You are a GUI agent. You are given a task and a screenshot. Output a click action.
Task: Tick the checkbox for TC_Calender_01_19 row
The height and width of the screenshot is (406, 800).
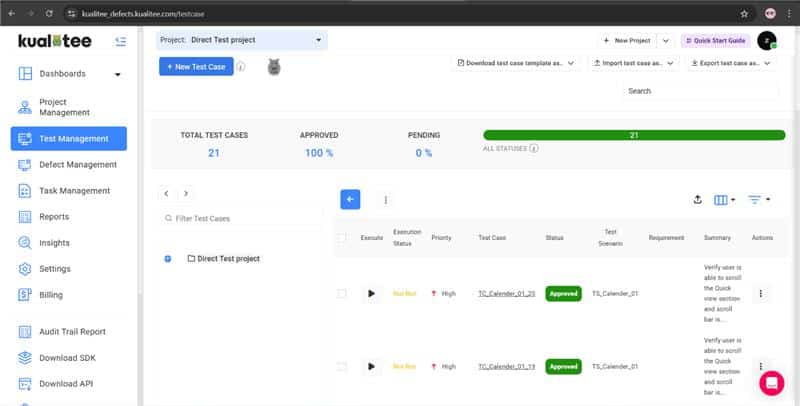click(x=342, y=367)
